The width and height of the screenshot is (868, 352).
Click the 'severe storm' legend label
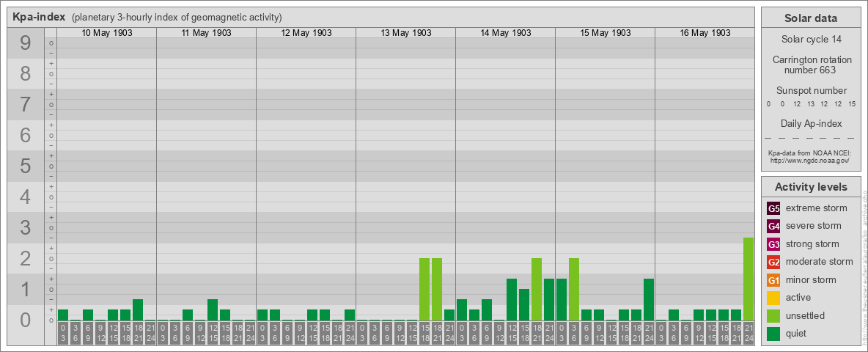813,226
